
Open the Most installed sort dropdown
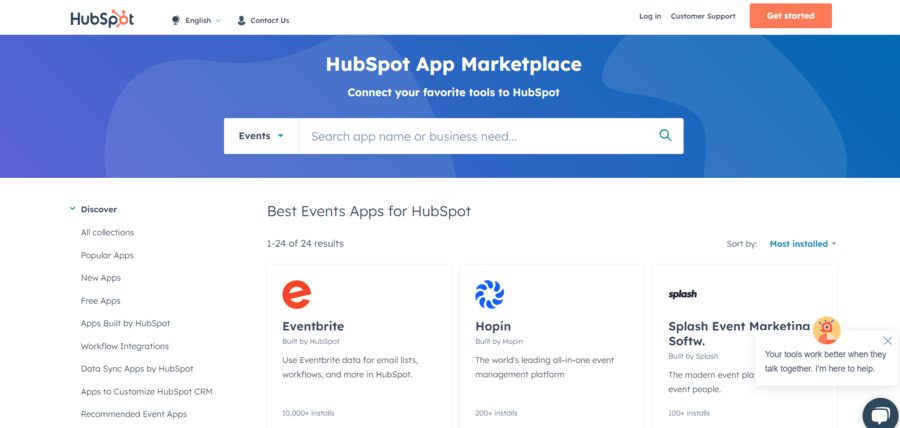coord(802,244)
